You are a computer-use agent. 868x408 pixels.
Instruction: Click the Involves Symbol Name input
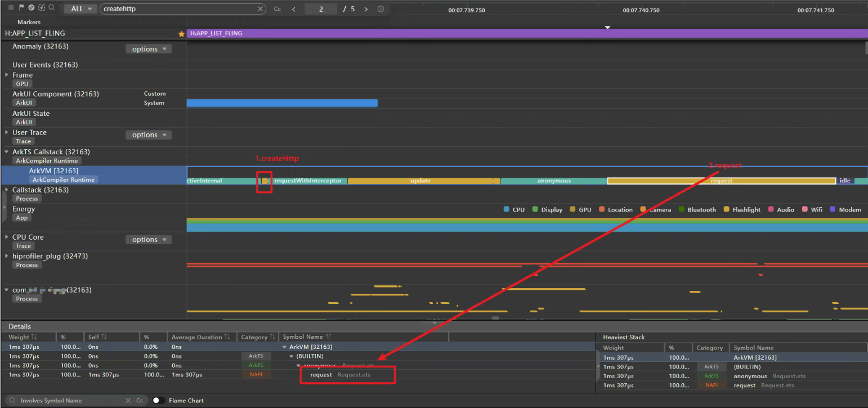point(68,401)
